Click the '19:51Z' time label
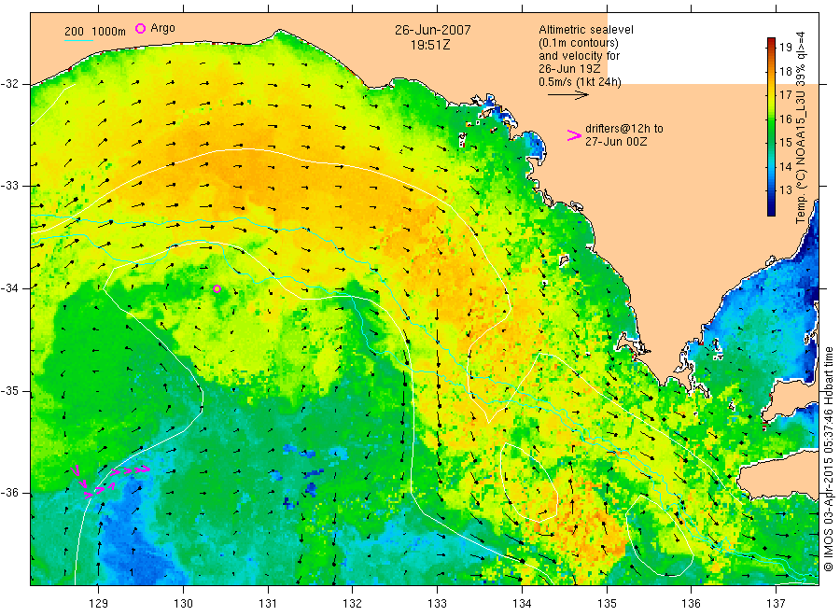 tap(430, 46)
